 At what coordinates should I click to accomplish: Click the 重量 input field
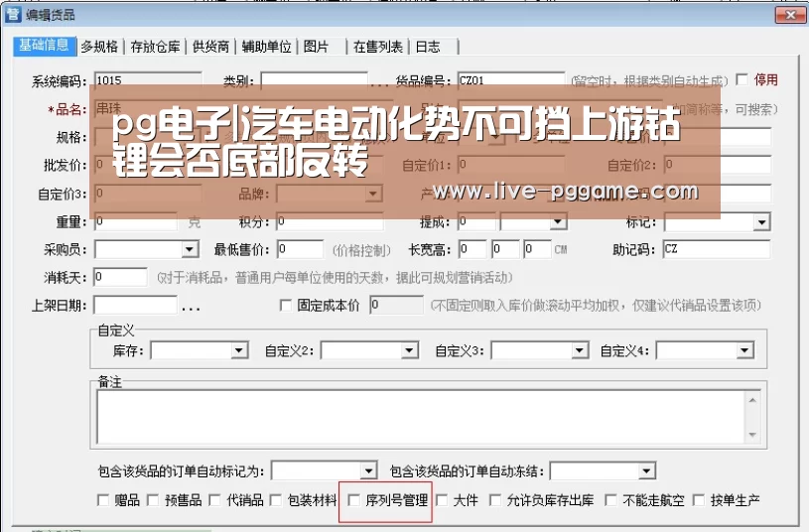coord(136,222)
